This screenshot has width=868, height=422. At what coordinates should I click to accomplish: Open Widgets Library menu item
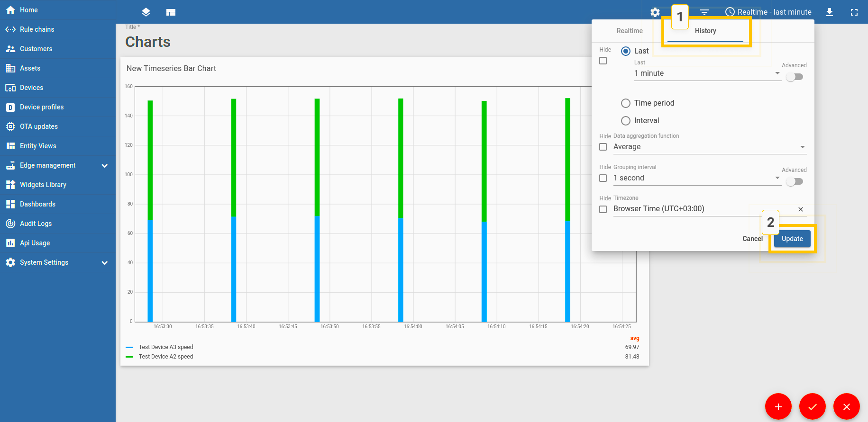(58, 185)
